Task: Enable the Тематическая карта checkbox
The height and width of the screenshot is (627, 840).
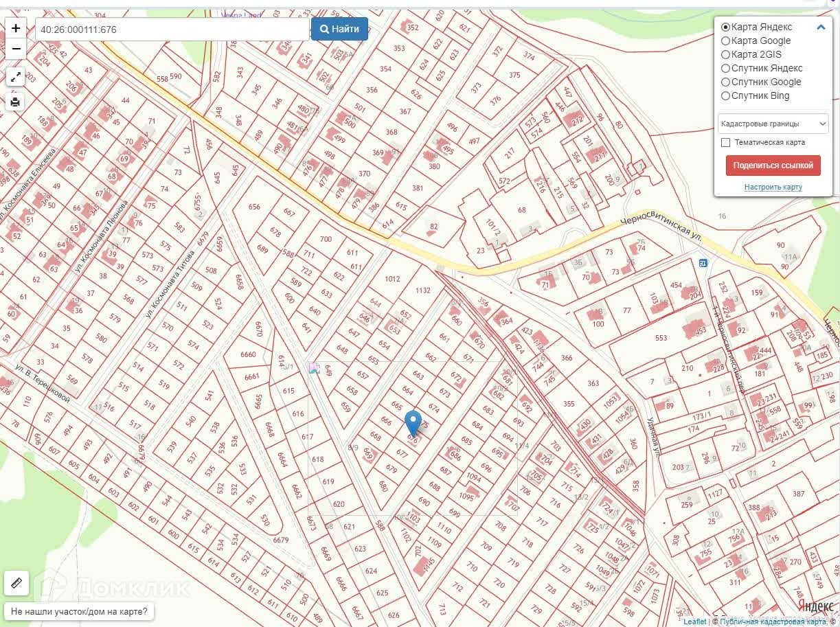Action: (725, 142)
